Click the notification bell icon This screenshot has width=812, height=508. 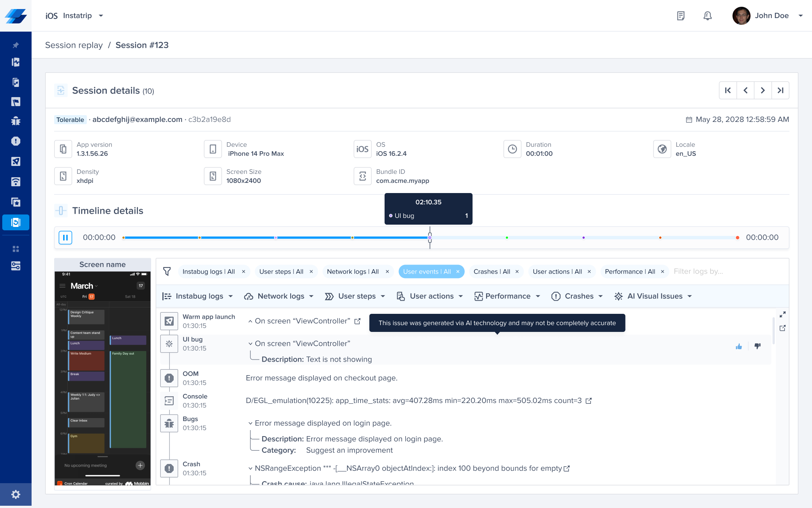pyautogui.click(x=707, y=16)
